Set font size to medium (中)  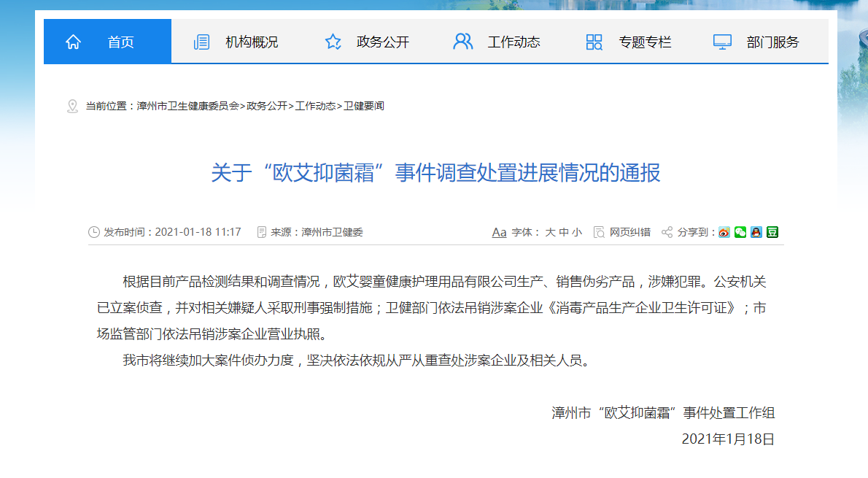click(564, 232)
